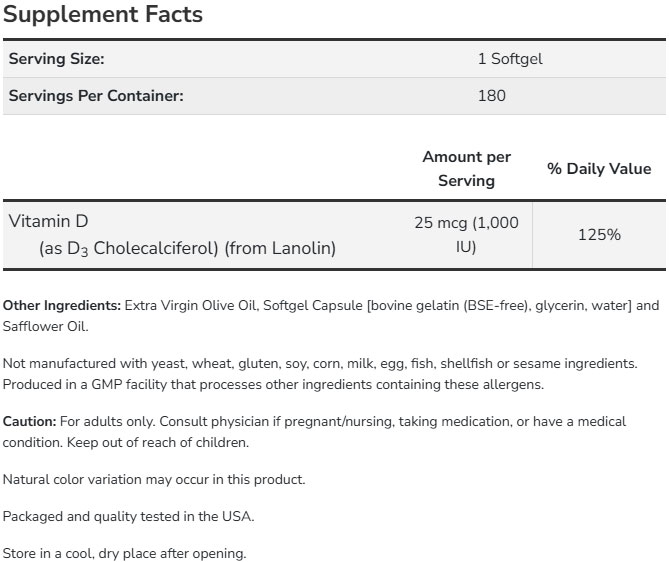
Task: Click the natural color variation note
Action: 154,480
